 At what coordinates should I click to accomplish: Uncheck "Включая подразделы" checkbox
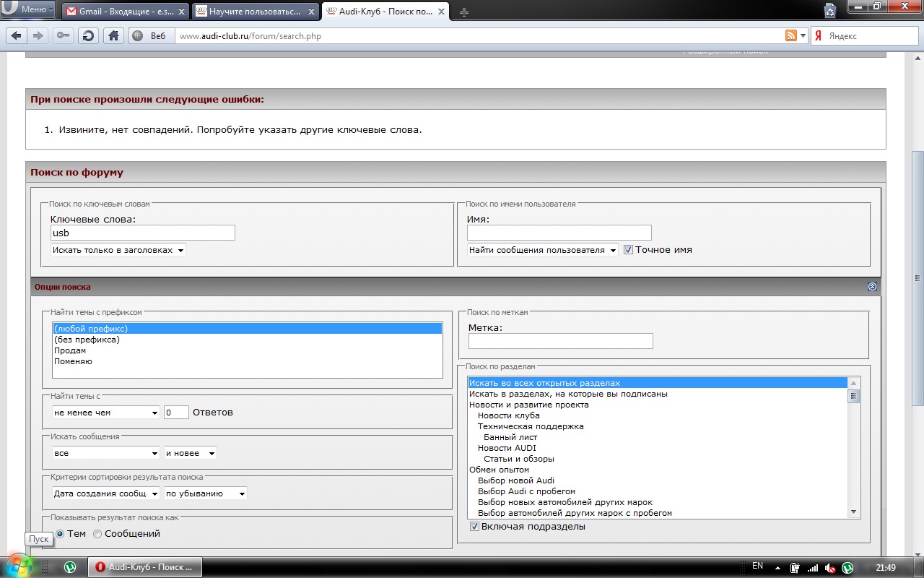tap(474, 527)
